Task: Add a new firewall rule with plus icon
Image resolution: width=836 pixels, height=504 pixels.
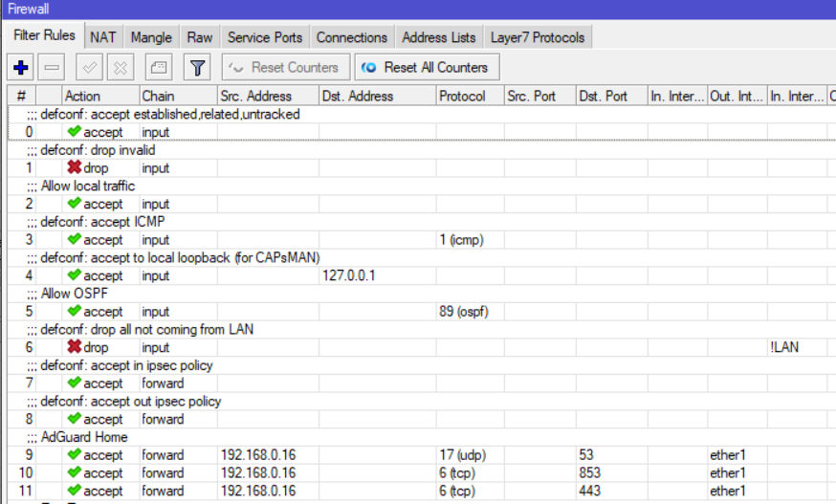Action: (x=21, y=68)
